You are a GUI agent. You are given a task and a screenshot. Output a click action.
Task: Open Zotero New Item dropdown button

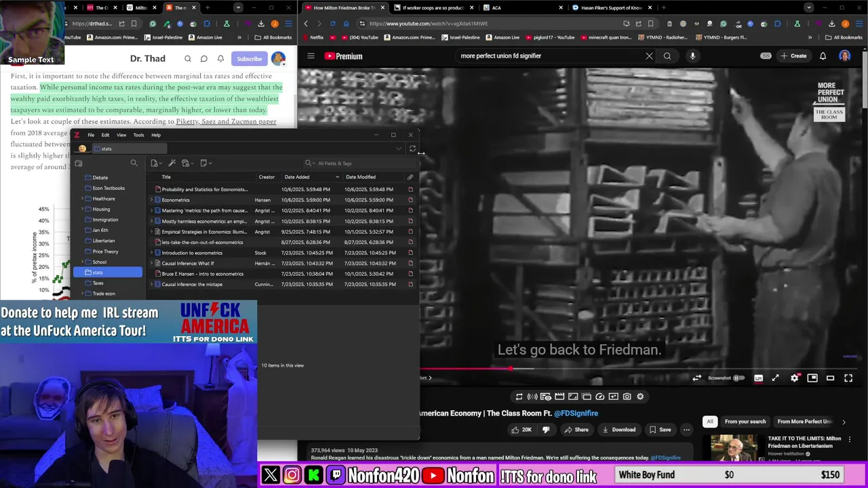pos(155,163)
